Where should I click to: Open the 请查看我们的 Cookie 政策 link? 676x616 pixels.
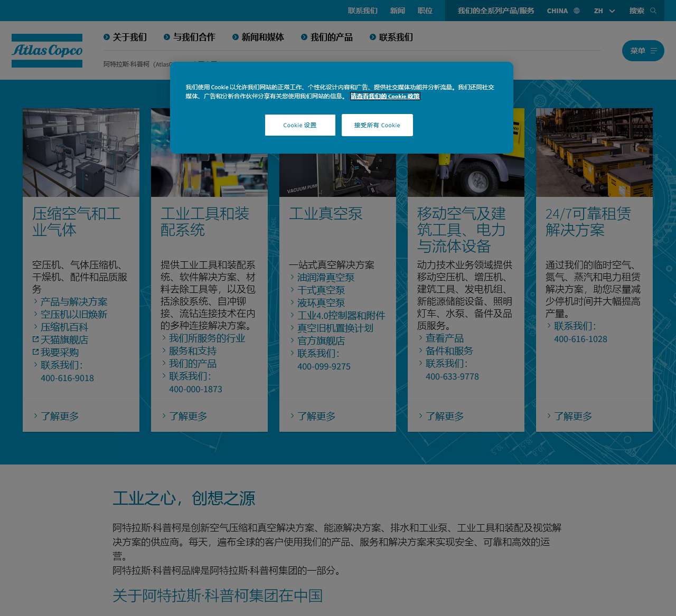pos(385,96)
